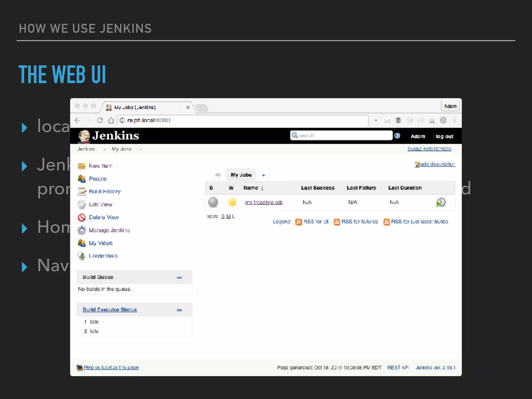532x399 pixels.
Task: Set icon size to M
Action: (x=228, y=216)
